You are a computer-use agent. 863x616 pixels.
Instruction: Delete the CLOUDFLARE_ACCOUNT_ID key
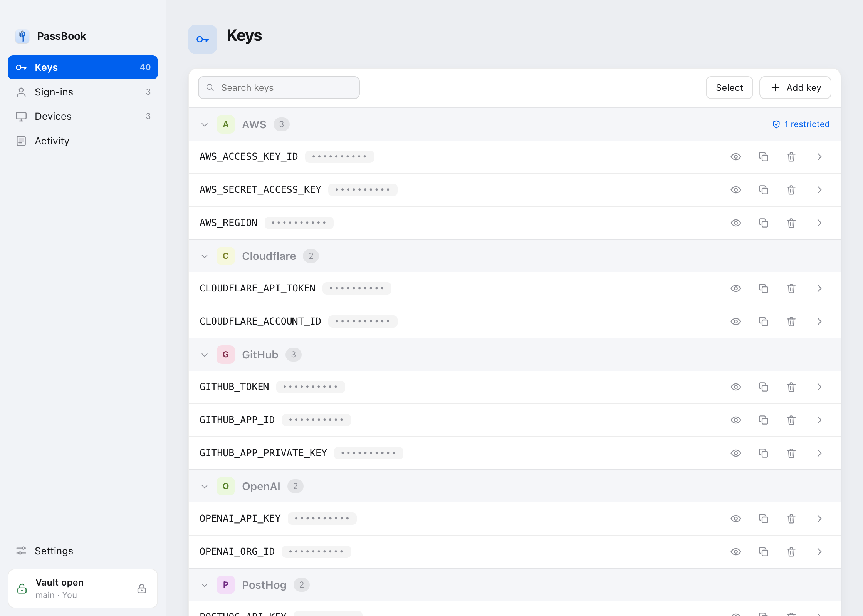[x=791, y=321]
